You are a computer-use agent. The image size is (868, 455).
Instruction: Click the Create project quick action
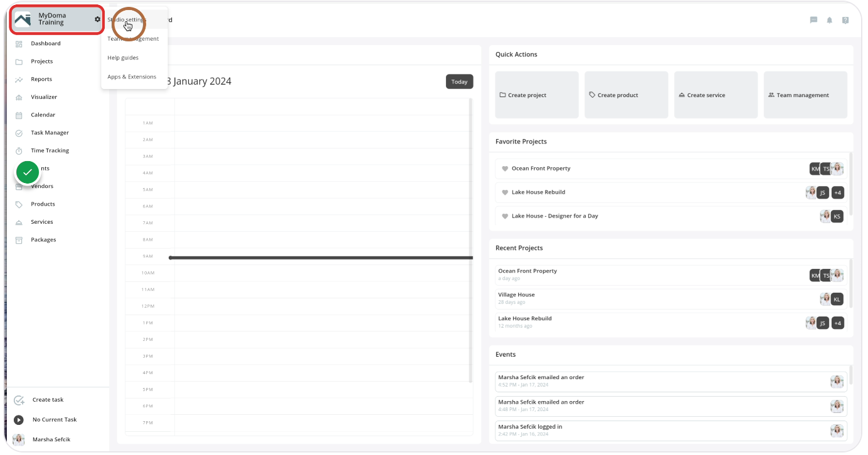[x=537, y=95]
